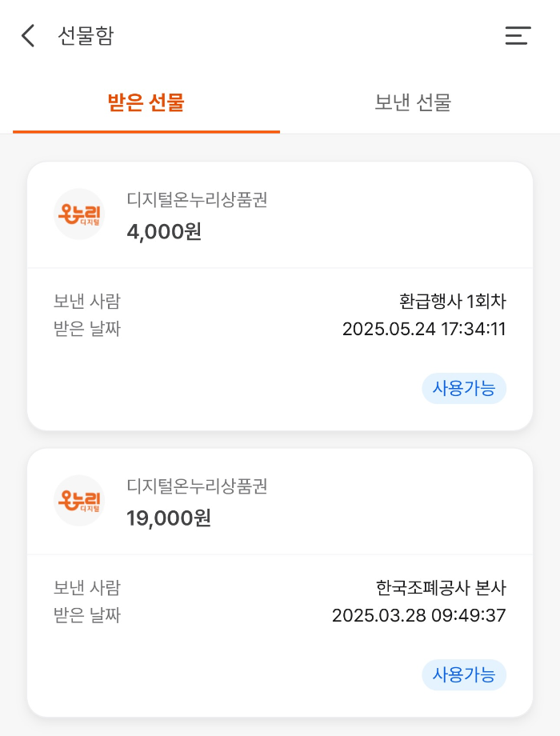The height and width of the screenshot is (736, 560).
Task: Tap 보낸 사람 label on the 4,000원 card
Action: pyautogui.click(x=87, y=302)
